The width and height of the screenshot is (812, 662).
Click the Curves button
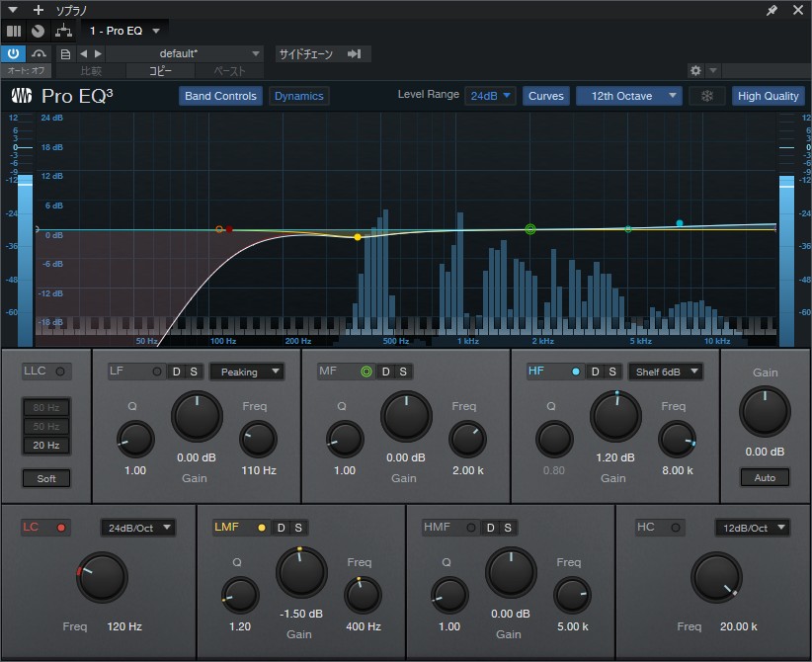tap(546, 96)
